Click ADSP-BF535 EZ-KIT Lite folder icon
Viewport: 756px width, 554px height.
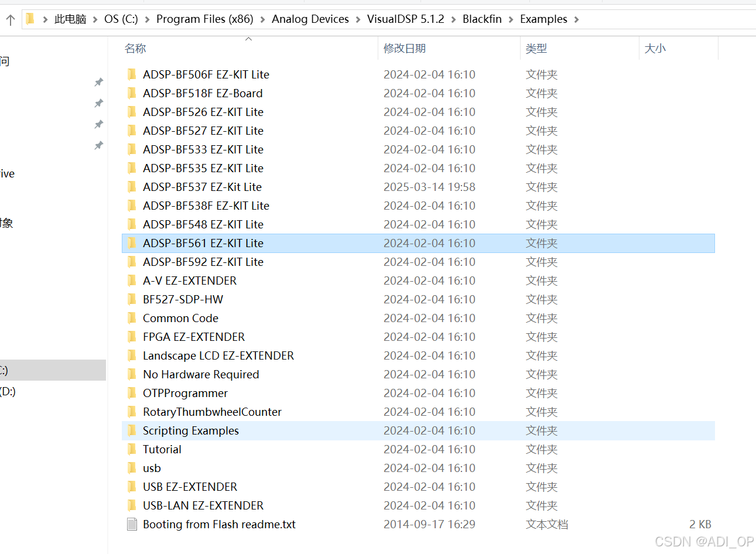[x=132, y=168]
